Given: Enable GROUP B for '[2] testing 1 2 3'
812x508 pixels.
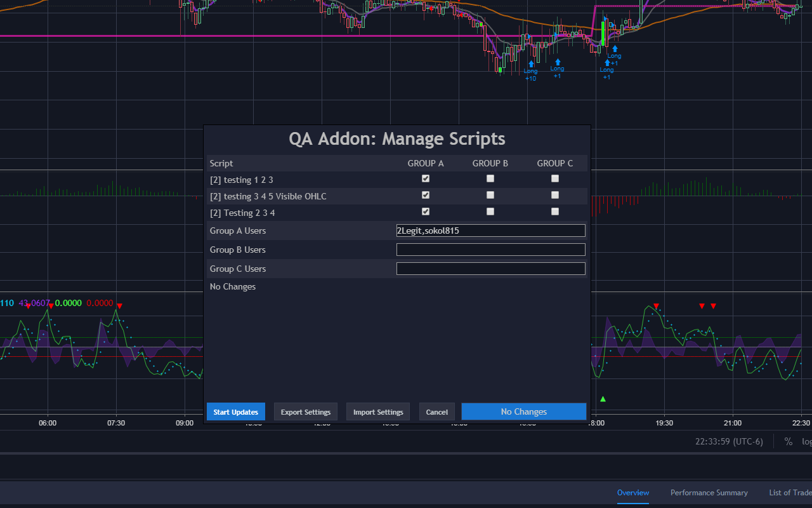Looking at the screenshot, I should tap(490, 178).
